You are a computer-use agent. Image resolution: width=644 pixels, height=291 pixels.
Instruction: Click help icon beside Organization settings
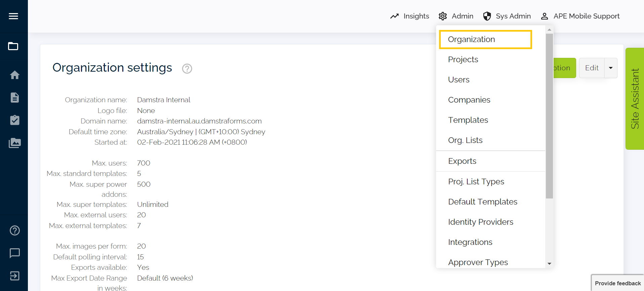187,69
